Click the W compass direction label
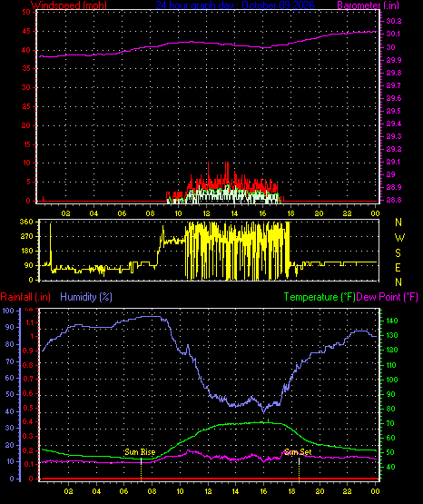This screenshot has width=423, height=504. 399,238
